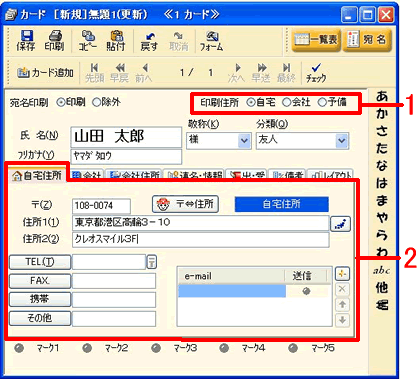Image resolution: width=420 pixels, height=379 pixels.
Task: Toggle マーク1 indicator
Action: (19, 348)
